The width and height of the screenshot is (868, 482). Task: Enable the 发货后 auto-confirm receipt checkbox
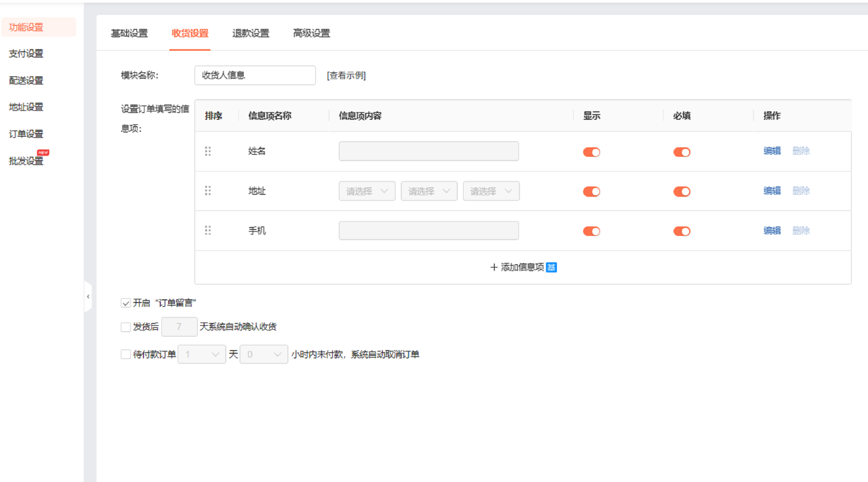point(126,327)
